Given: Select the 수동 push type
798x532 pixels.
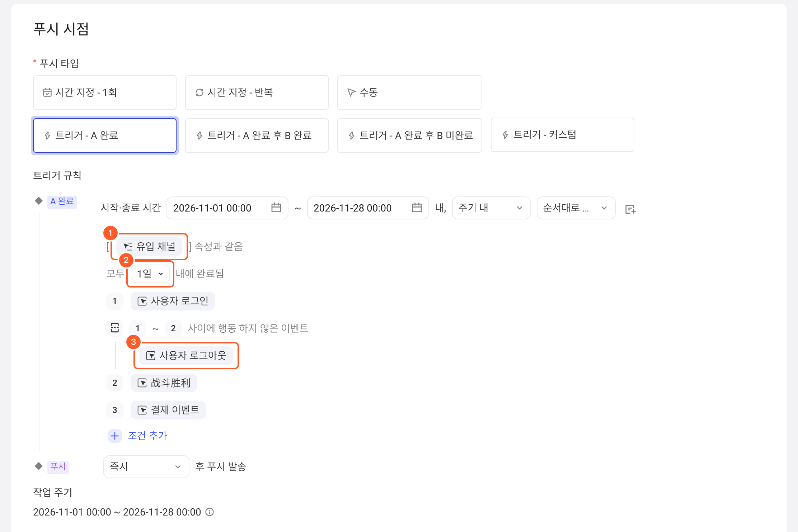Looking at the screenshot, I should pyautogui.click(x=410, y=92).
